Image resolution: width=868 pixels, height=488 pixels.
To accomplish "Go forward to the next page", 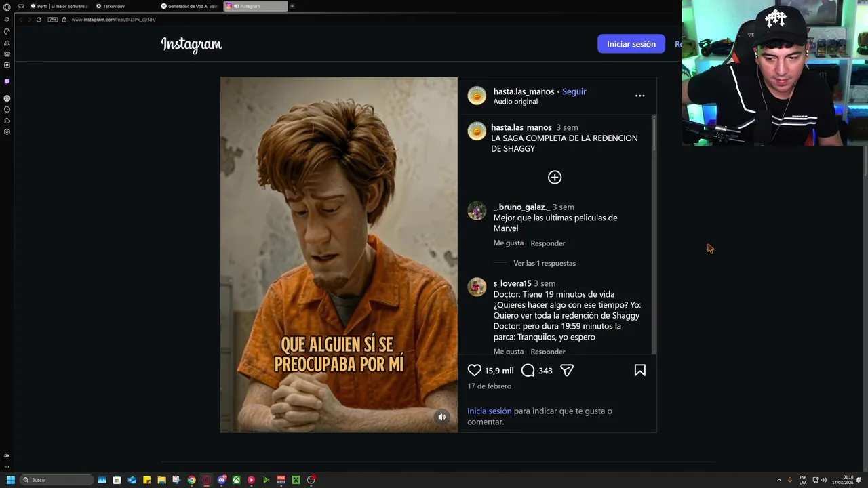I will [x=29, y=20].
